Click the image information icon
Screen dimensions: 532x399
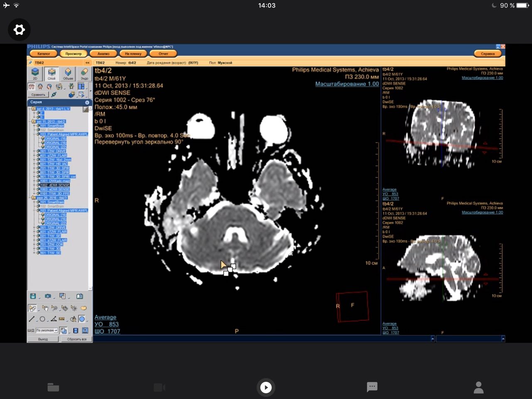pyautogui.click(x=85, y=330)
